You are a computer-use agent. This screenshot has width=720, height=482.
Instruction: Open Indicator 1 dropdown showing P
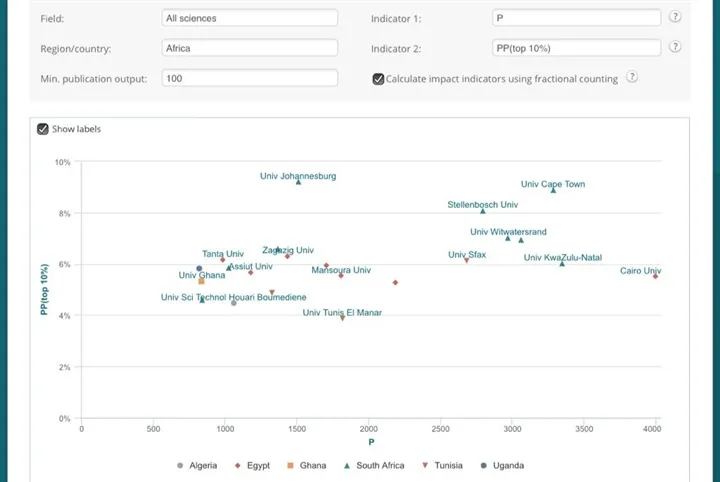[576, 18]
